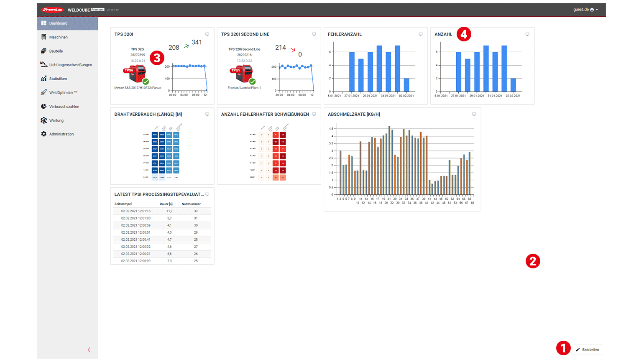
Task: Collapse the sidebar with the red chevron
Action: pyautogui.click(x=89, y=349)
